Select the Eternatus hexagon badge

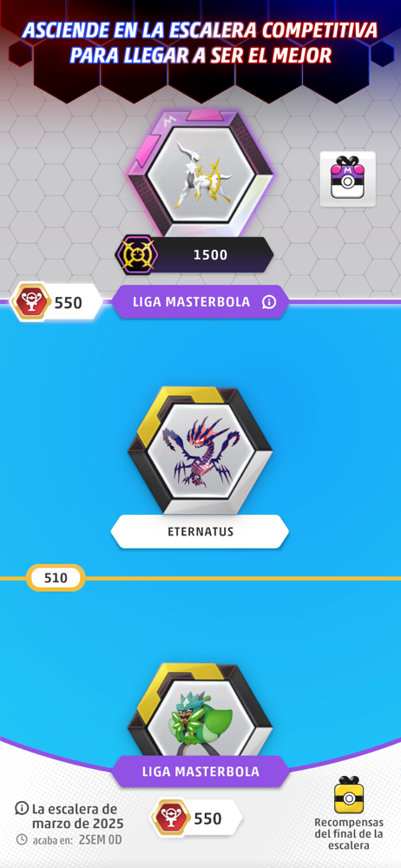[200, 450]
